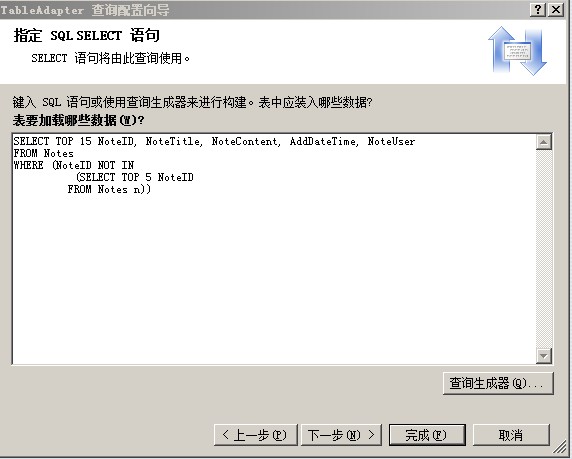Click empty area inside SQL text box
The width and height of the screenshot is (572, 459).
[x=274, y=277]
